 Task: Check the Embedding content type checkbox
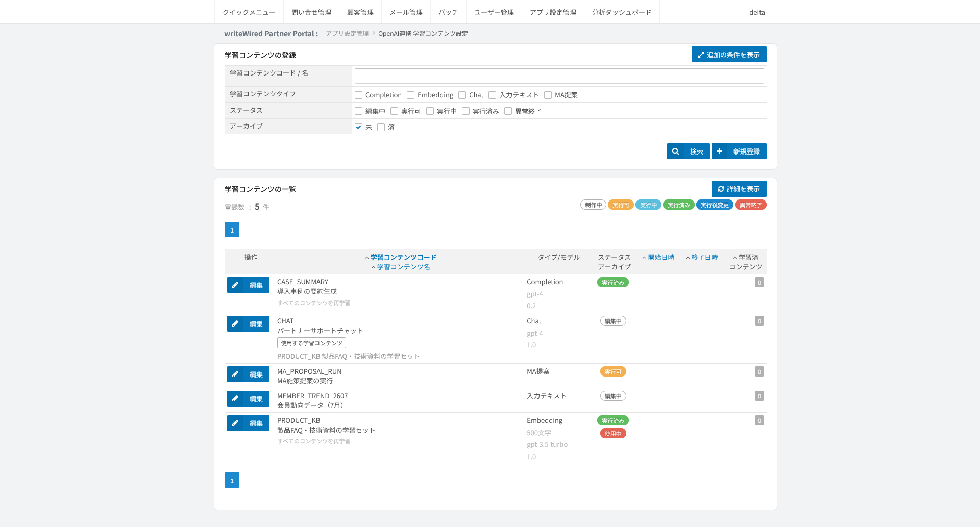pos(410,95)
